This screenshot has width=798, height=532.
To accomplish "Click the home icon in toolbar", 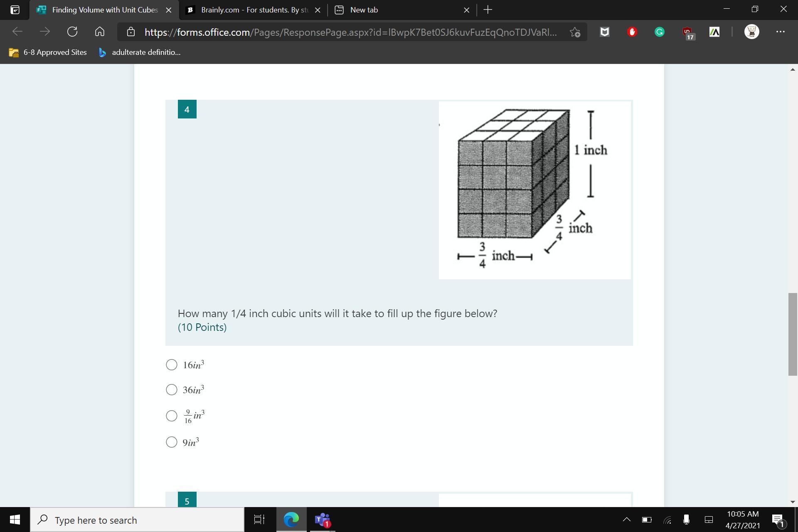I will pyautogui.click(x=99, y=32).
